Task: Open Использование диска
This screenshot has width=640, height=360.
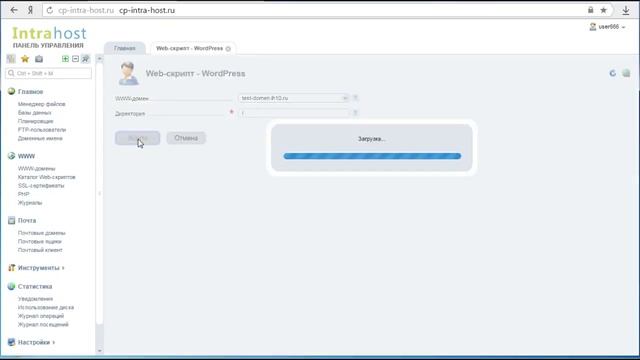Action: click(x=46, y=308)
